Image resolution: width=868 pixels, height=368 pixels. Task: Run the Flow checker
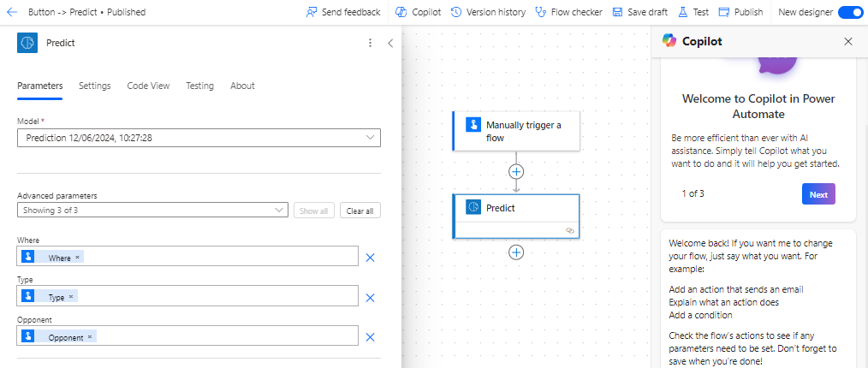pos(569,12)
